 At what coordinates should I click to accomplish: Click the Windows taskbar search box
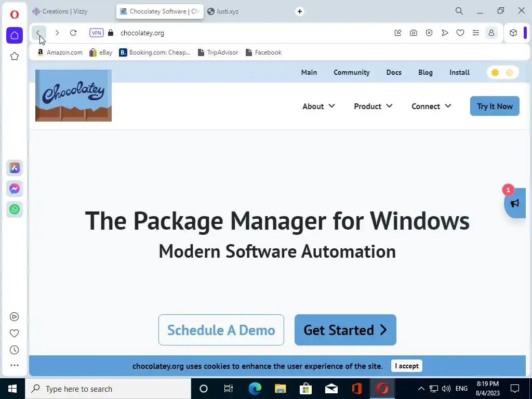tap(108, 389)
